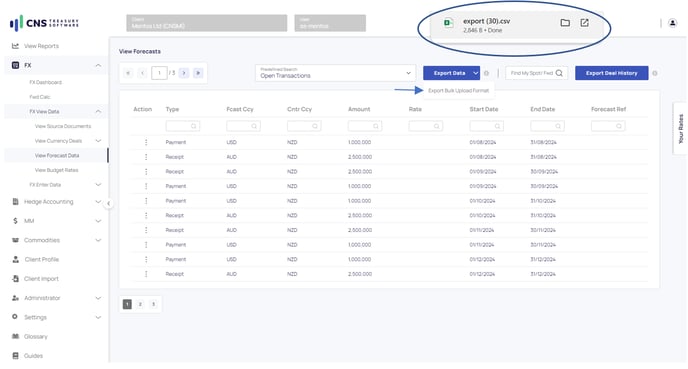Click the Cntr Ccy column header
Image resolution: width=688 pixels, height=369 pixels.
point(299,109)
